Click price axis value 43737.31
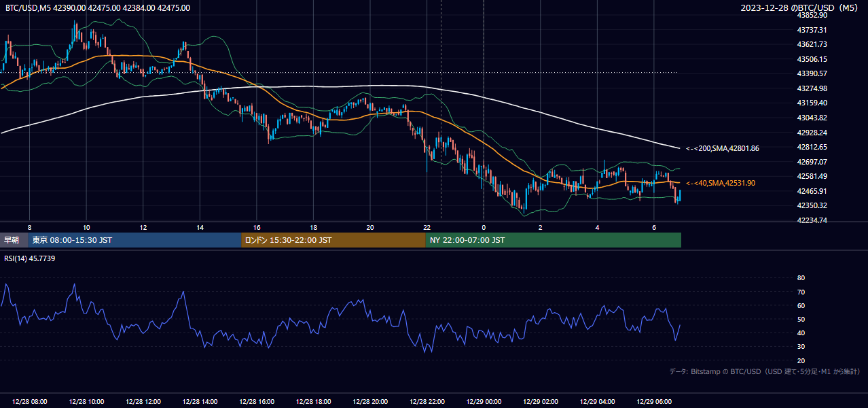This screenshot has width=868, height=408. point(812,30)
